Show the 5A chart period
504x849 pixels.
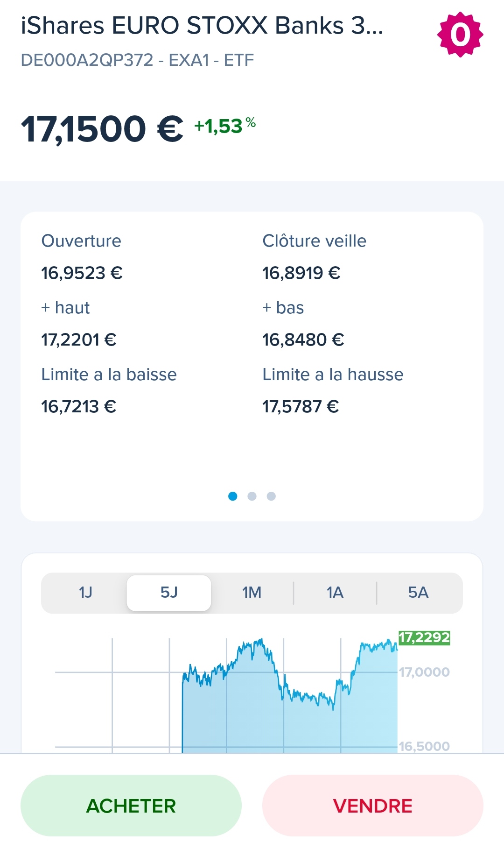(x=418, y=593)
